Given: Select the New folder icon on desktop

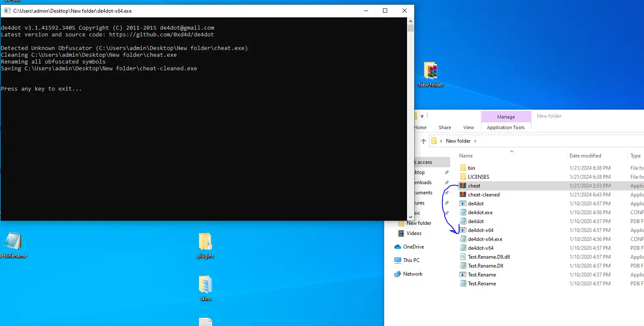Looking at the screenshot, I should coord(431,71).
